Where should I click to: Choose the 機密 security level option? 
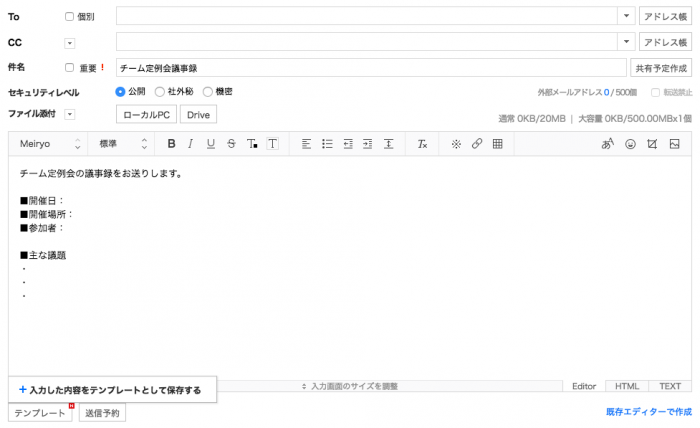pos(208,92)
